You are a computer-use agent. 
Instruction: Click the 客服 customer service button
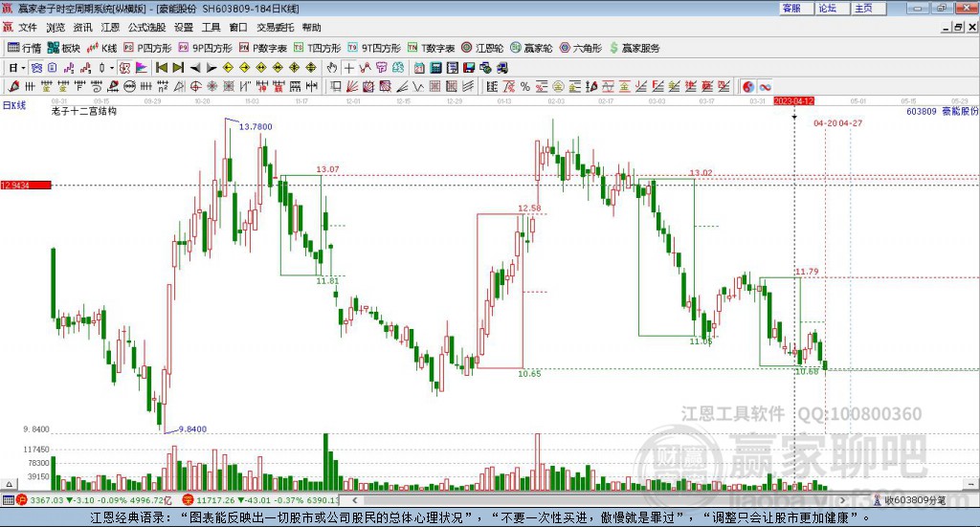coord(795,9)
